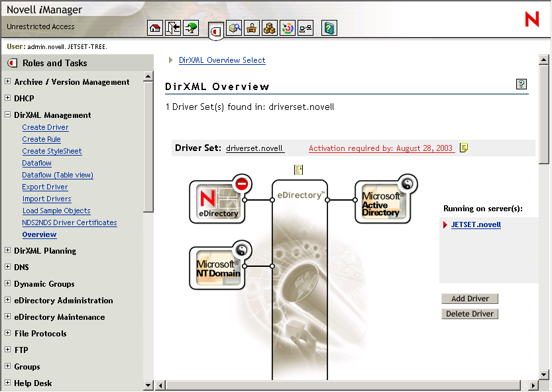This screenshot has height=392, width=552.
Task: Select the Roles and Tasks toolbar icon
Action: coord(216,31)
